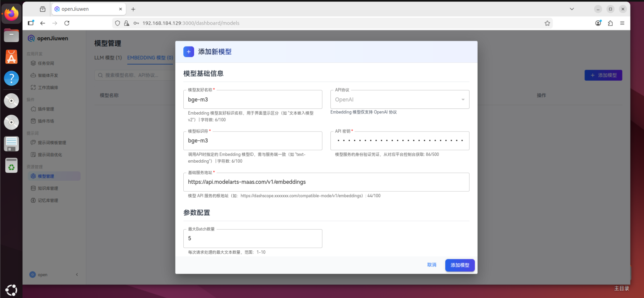This screenshot has height=298, width=644.
Task: Click the 基础服务地址 URL field
Action: click(x=326, y=182)
